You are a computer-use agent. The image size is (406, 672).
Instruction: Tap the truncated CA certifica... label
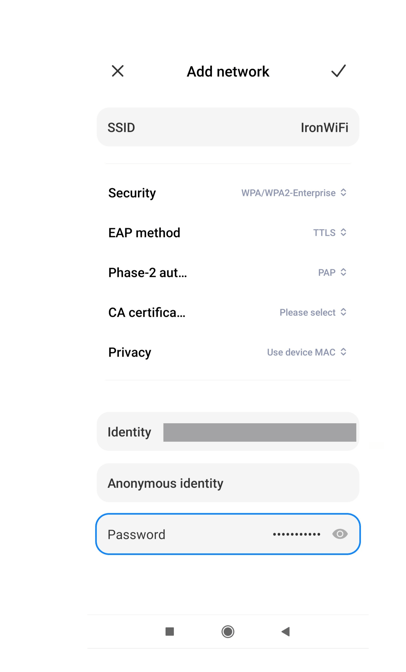coord(147,312)
